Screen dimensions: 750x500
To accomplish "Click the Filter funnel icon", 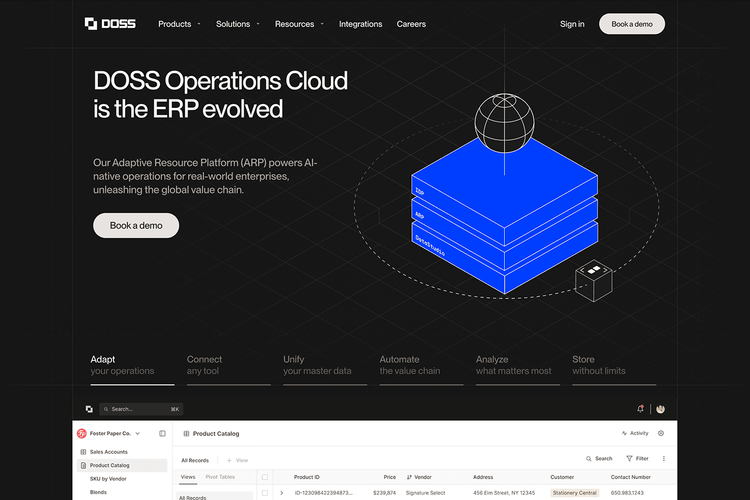I will pos(629,458).
